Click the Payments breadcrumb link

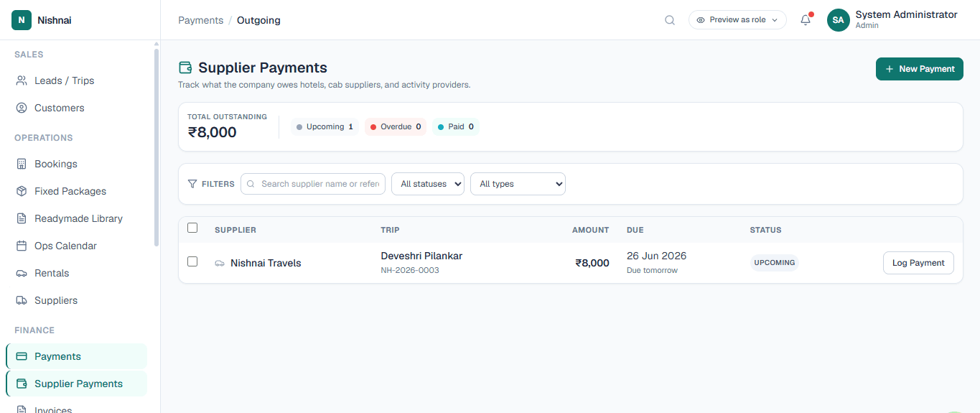(x=200, y=20)
